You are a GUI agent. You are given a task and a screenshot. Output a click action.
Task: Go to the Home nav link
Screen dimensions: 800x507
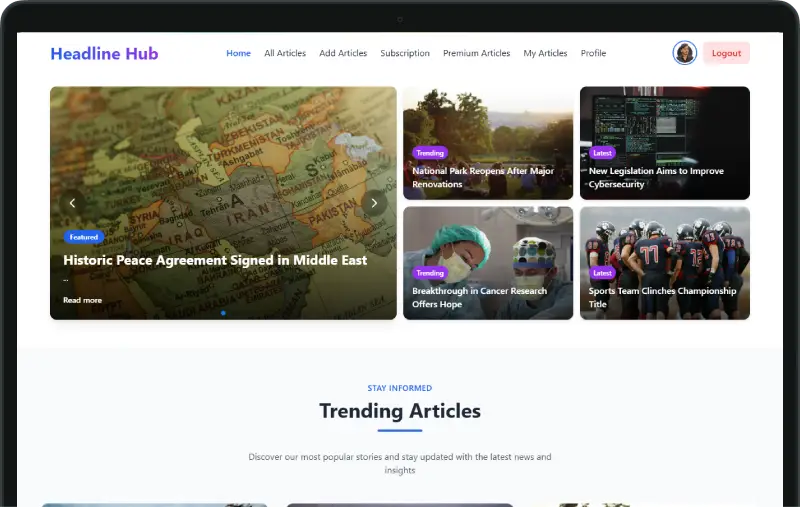point(238,53)
